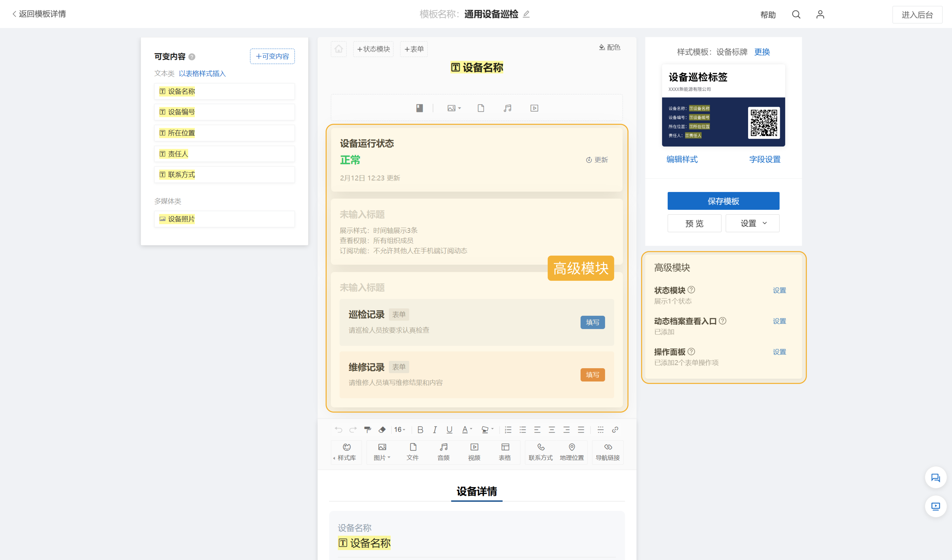
Task: Add a 状态模块 status module
Action: pyautogui.click(x=373, y=49)
